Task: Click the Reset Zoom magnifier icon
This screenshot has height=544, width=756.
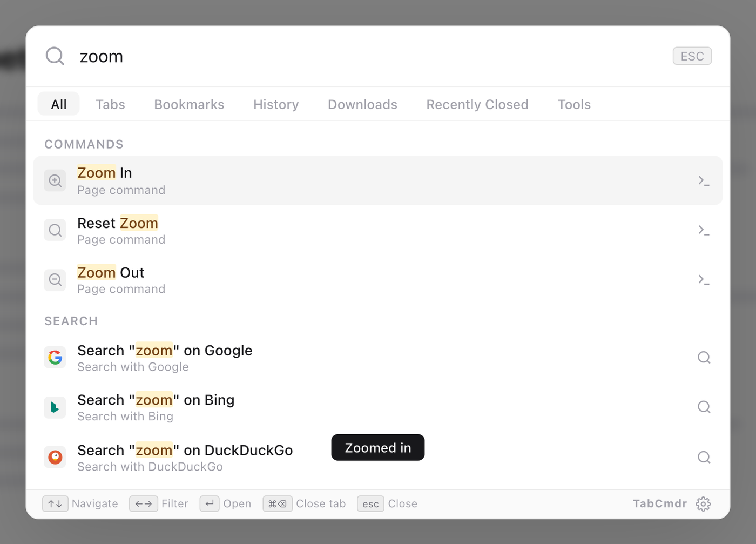Action: (55, 230)
